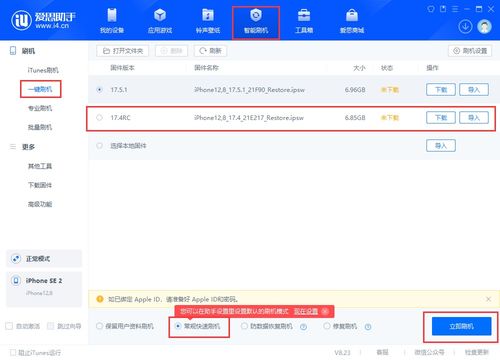Click the 删除 toolbar button
Viewport: 500px width, 360px height.
(171, 51)
